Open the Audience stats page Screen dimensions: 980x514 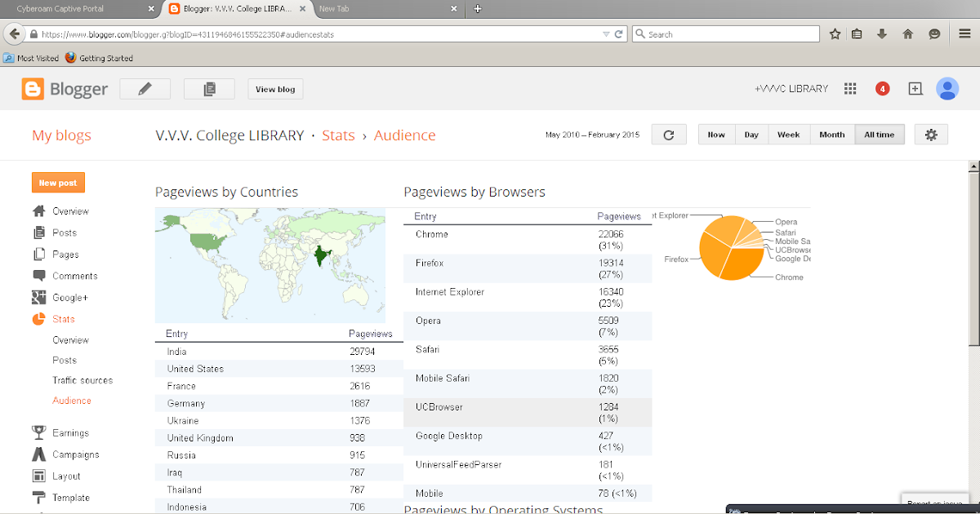point(72,401)
